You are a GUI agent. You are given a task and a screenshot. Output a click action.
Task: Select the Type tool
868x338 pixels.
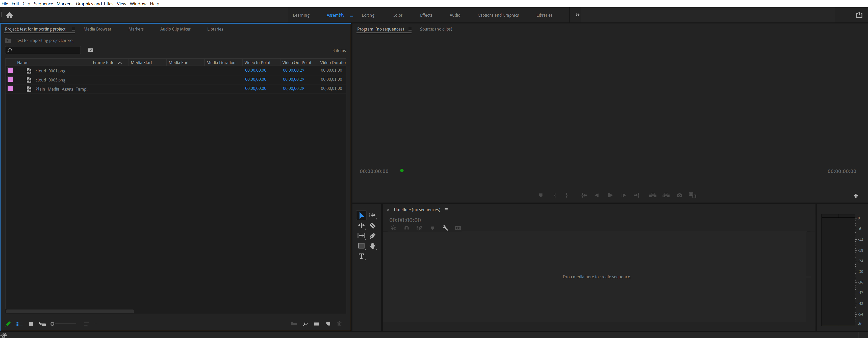[x=361, y=257]
